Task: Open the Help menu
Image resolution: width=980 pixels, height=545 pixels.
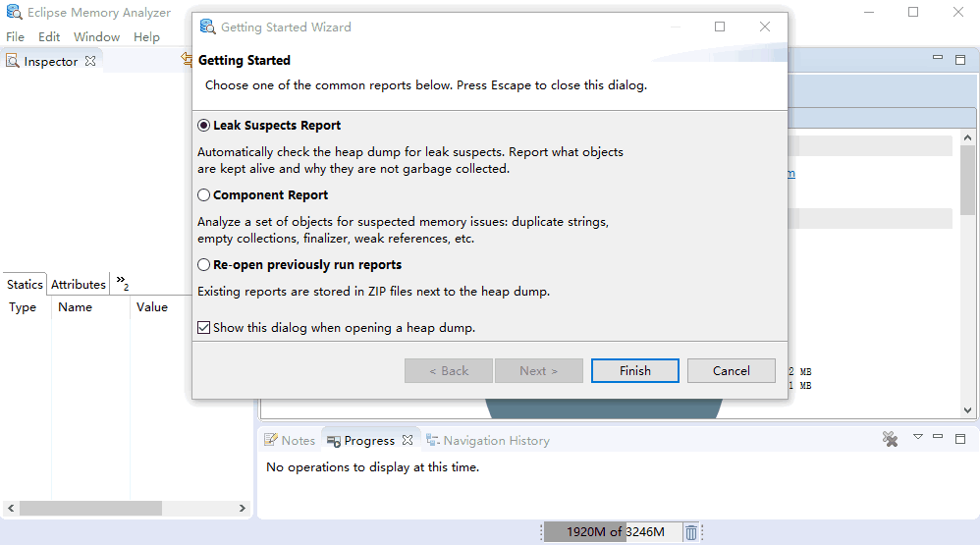Action: pyautogui.click(x=147, y=37)
